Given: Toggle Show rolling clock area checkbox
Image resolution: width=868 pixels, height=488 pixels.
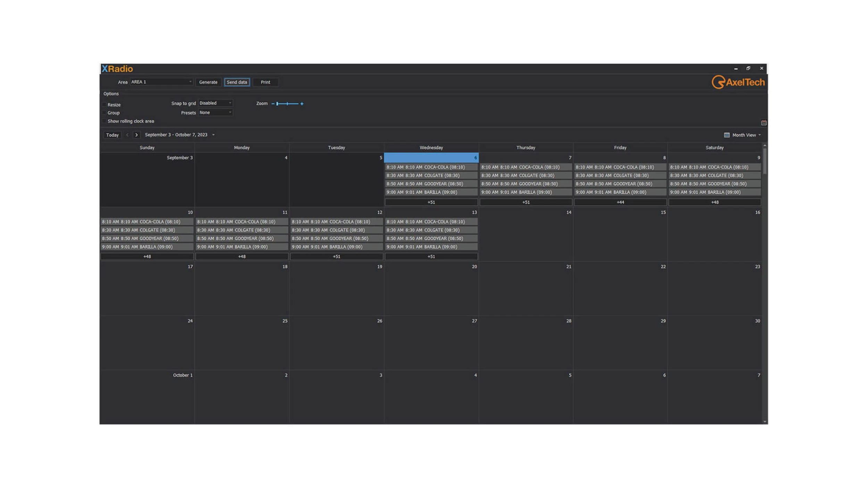Looking at the screenshot, I should pyautogui.click(x=104, y=121).
